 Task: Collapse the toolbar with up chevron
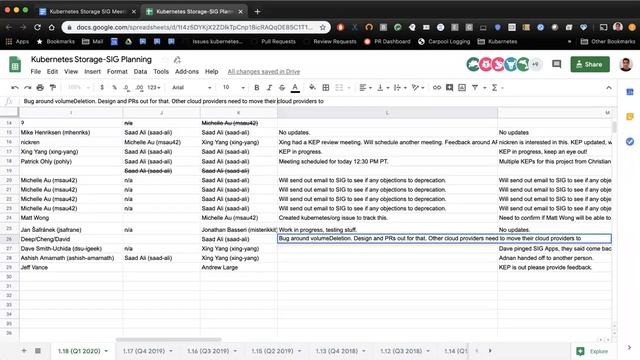609,87
